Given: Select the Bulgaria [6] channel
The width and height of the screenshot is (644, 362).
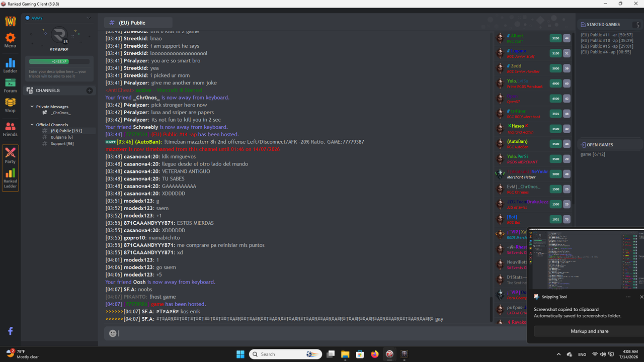Looking at the screenshot, I should coord(61,137).
